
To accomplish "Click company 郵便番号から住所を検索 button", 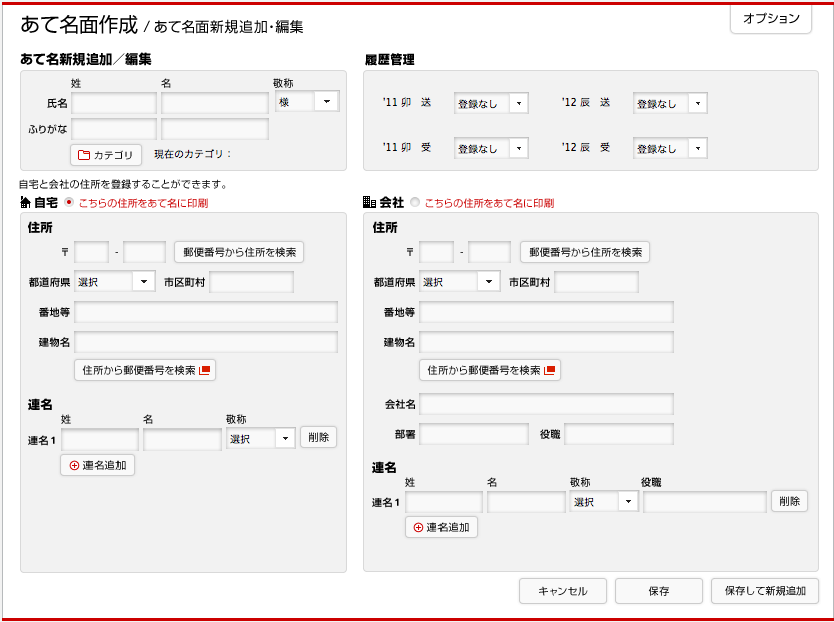I will pos(585,252).
